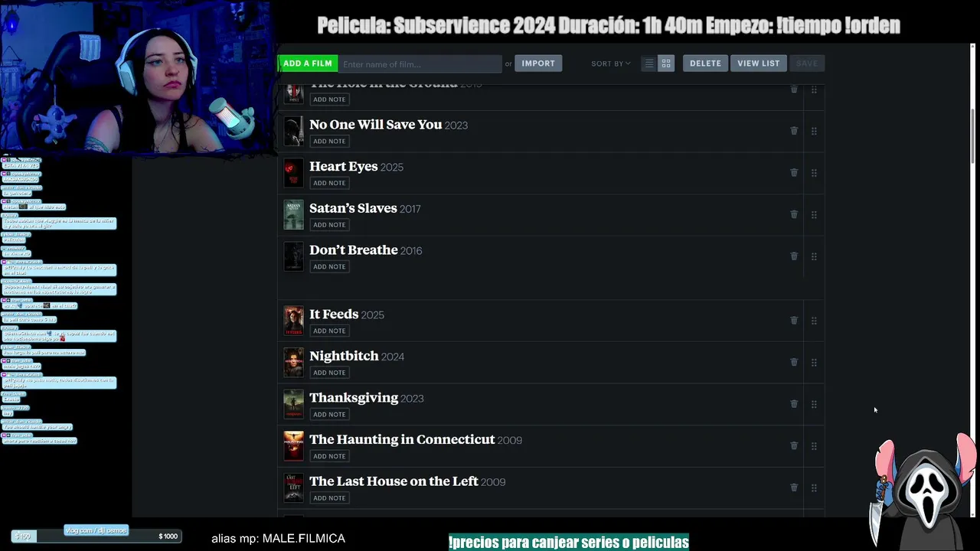Image resolution: width=980 pixels, height=551 pixels.
Task: Open The Haunting in Connecticut poster
Action: click(293, 446)
